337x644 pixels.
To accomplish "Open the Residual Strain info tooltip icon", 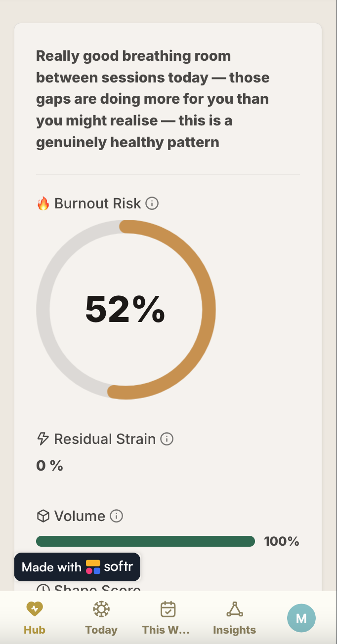I will click(167, 439).
